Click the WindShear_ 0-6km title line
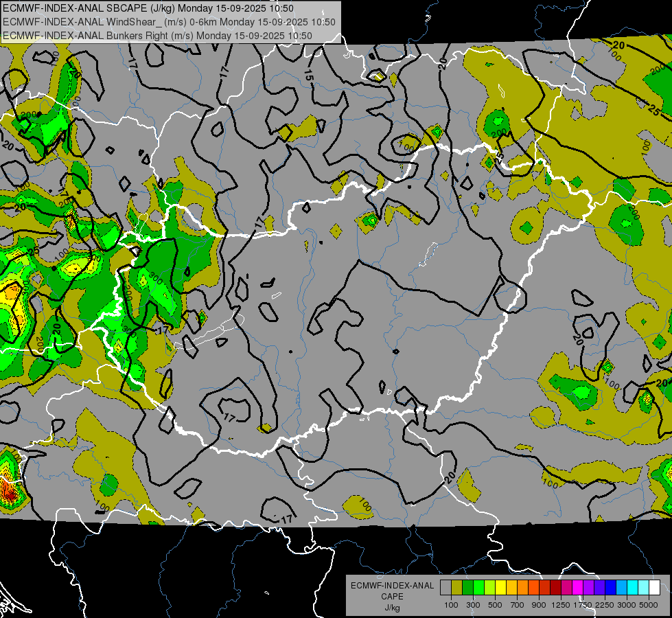The width and height of the screenshot is (672, 618). [169, 22]
